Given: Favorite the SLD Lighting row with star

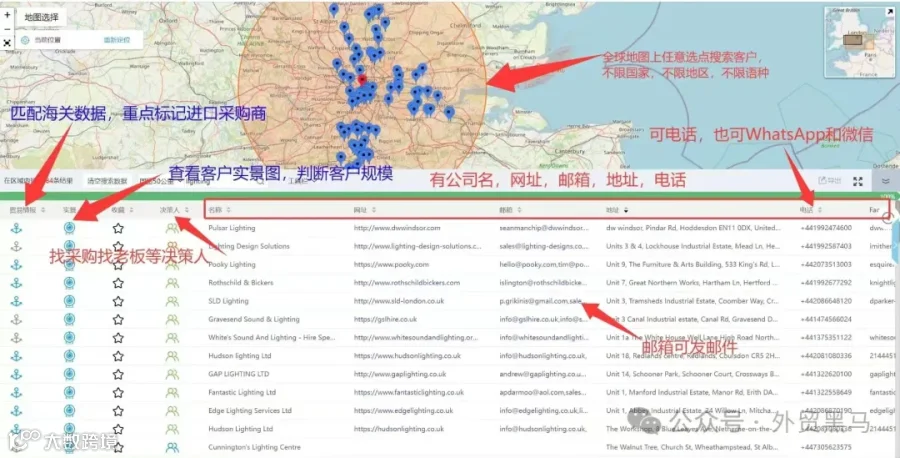Looking at the screenshot, I should coord(118,301).
